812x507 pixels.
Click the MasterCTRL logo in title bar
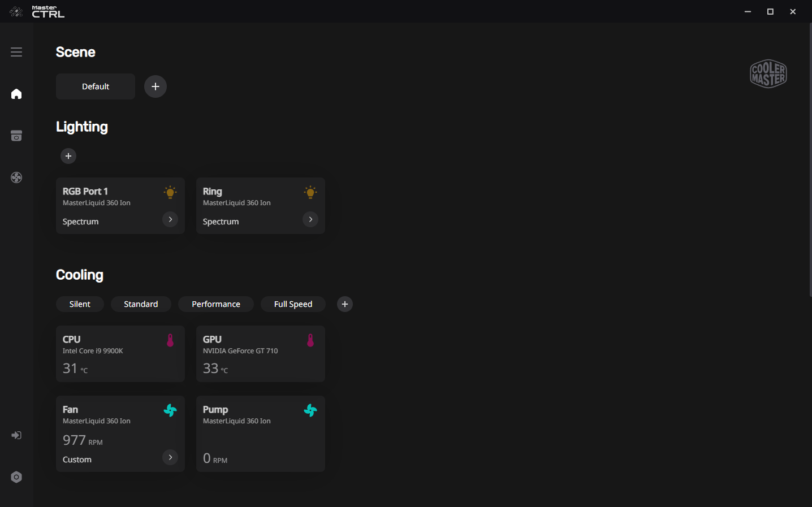tap(37, 11)
